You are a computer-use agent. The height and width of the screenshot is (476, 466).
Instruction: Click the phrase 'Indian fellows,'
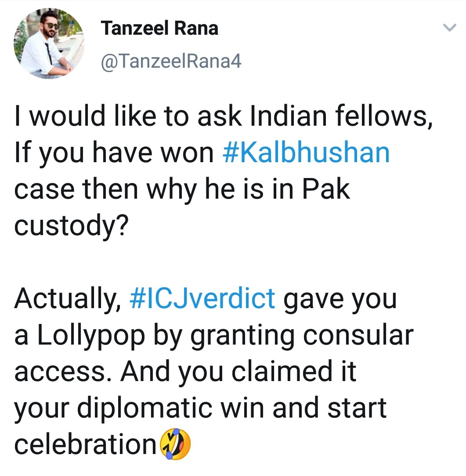point(341,116)
